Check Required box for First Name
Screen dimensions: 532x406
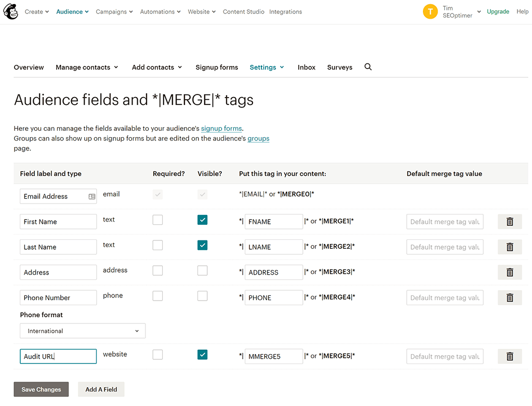(157, 220)
